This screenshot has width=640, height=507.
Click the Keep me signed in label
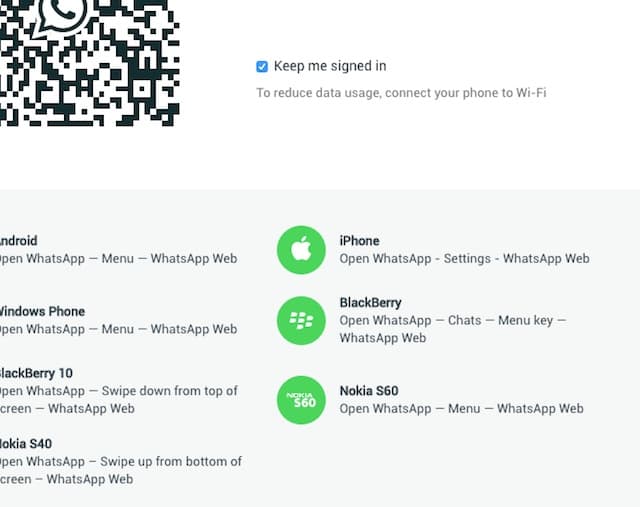coord(330,66)
